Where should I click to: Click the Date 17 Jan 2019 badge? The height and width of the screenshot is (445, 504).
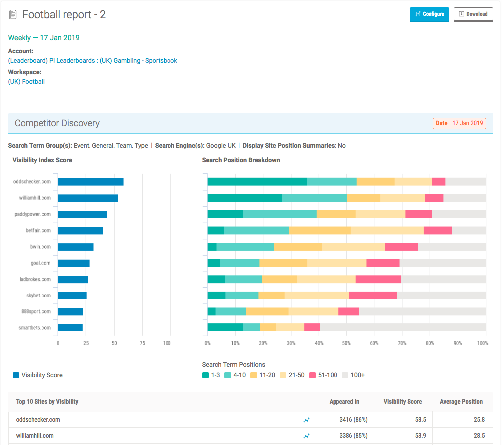click(459, 123)
